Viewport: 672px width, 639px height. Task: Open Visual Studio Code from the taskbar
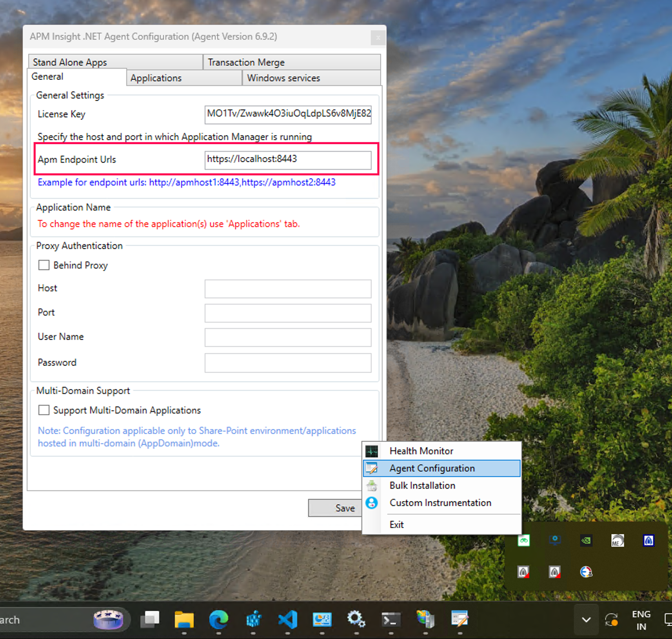click(x=287, y=620)
